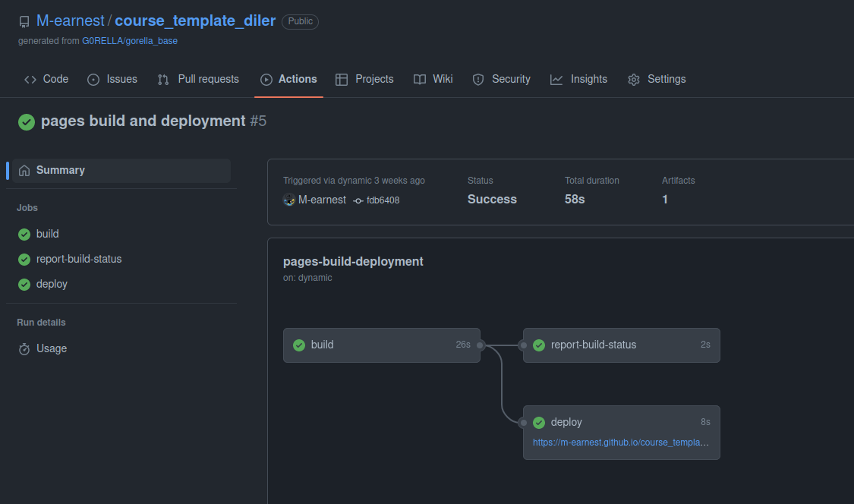Click the Projects table icon
Screen dimensions: 854x504
342,80
